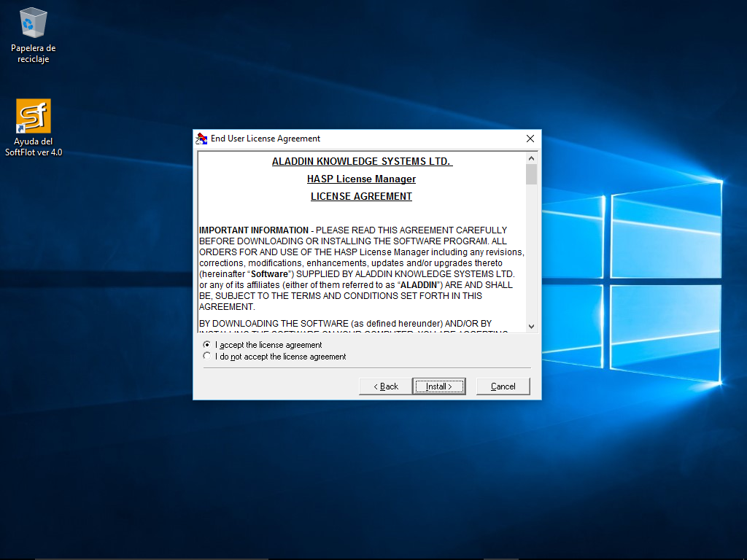The image size is (747, 560).
Task: Open the Papelera de reciclaje desktop icon
Action: click(x=33, y=23)
